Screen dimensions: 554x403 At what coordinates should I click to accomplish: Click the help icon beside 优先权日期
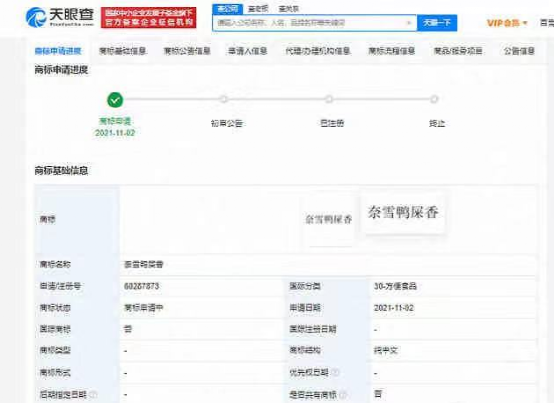pos(336,372)
